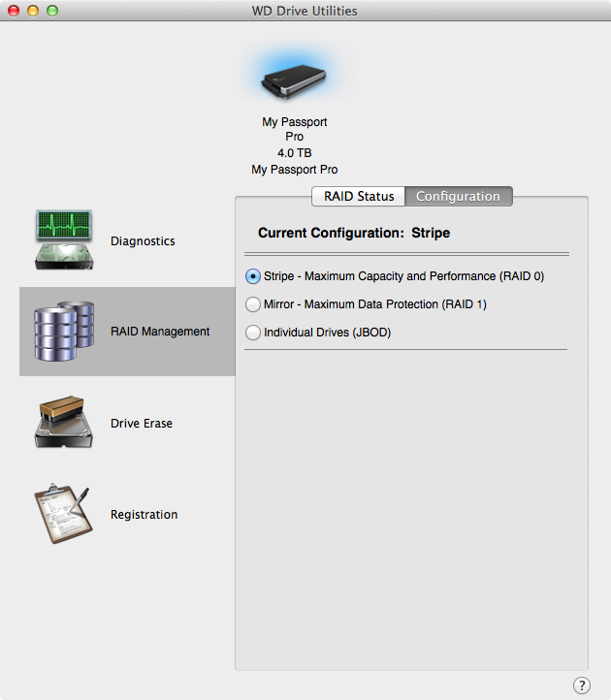Select Individual Drives (JBOD) radio option
Screen dimensions: 611x700
tap(253, 333)
